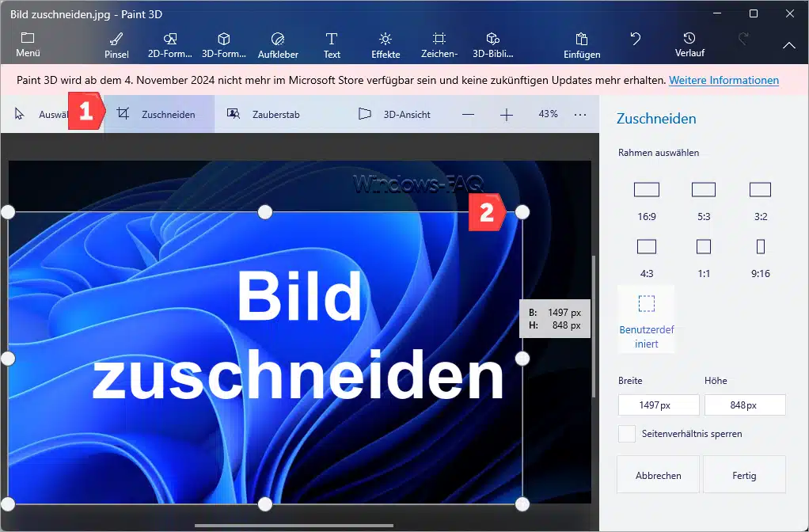Click the top-left corner crop handle
Screen dimensions: 809x532
8,212
